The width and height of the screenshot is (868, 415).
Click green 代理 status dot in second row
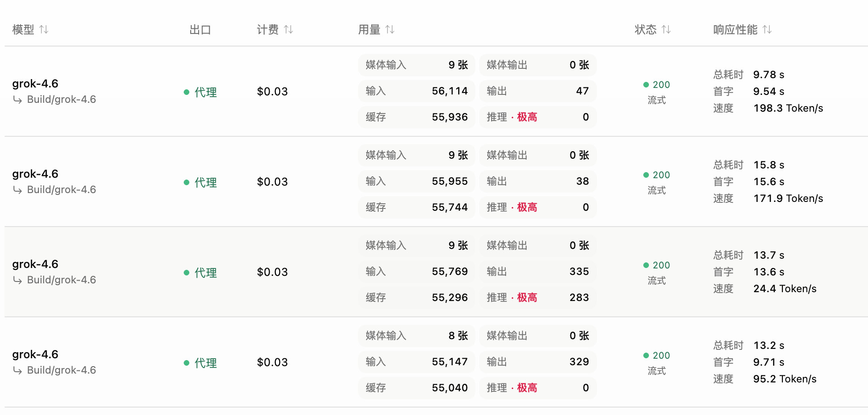coord(187,182)
